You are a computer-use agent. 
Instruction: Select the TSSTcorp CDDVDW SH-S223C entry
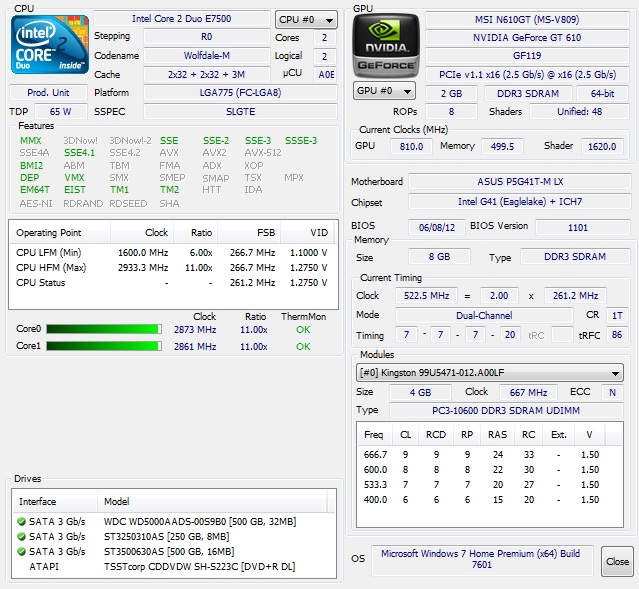(174, 567)
